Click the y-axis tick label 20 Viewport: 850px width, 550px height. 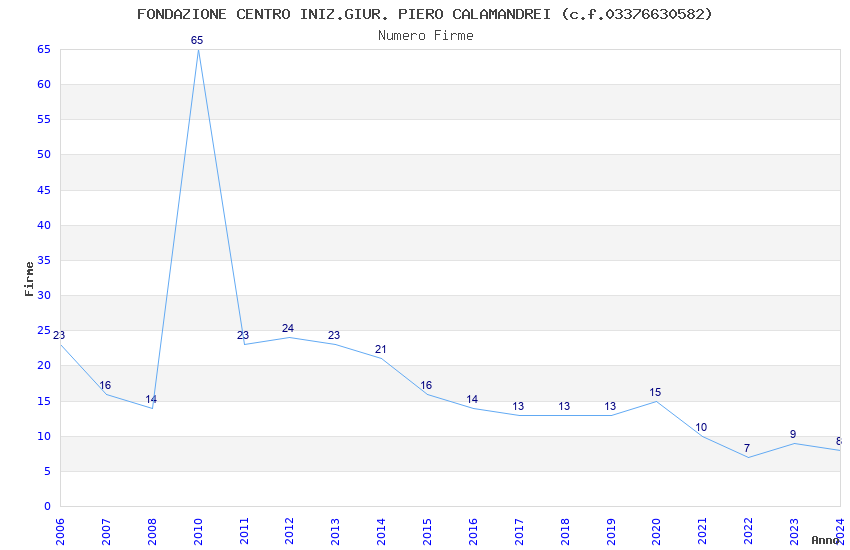click(44, 365)
